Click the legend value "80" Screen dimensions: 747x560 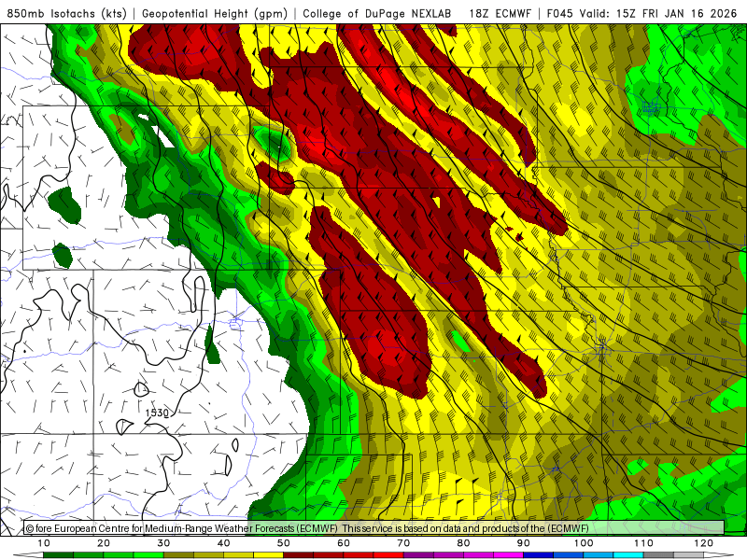(463, 543)
